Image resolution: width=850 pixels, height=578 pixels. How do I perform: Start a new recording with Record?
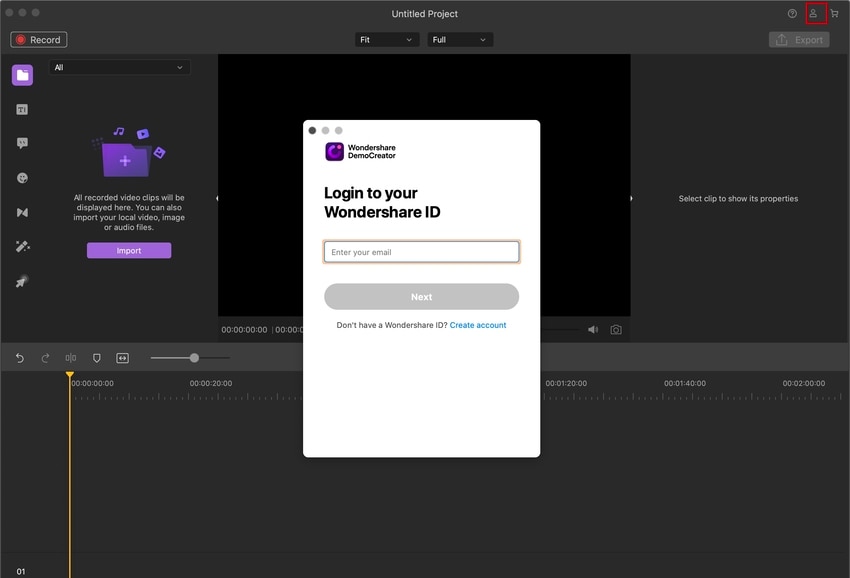pyautogui.click(x=38, y=40)
